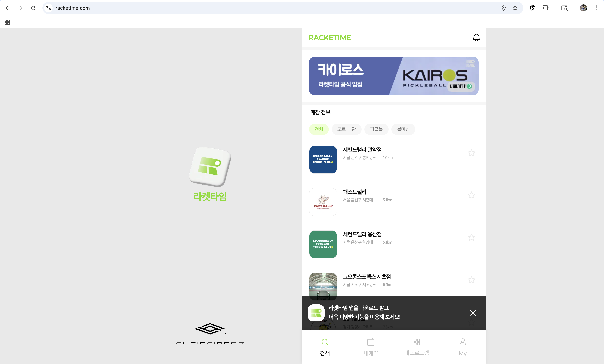The width and height of the screenshot is (604, 364).
Task: Go to 내예약 calendar tab
Action: click(x=371, y=347)
